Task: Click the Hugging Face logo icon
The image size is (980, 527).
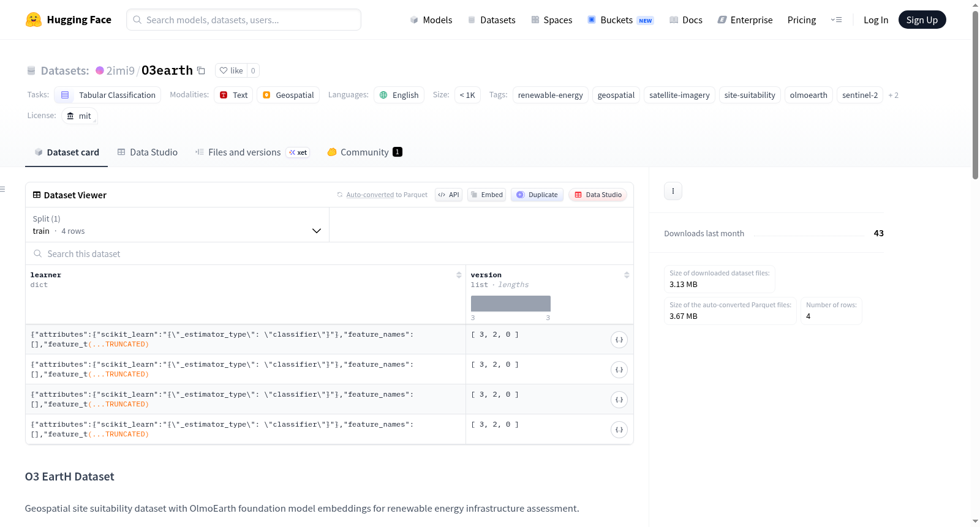Action: tap(34, 20)
